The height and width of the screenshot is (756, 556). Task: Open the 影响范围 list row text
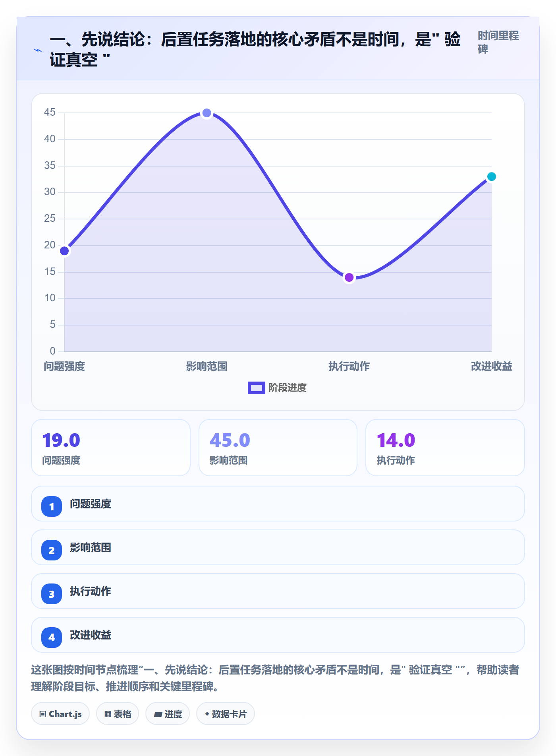(91, 548)
